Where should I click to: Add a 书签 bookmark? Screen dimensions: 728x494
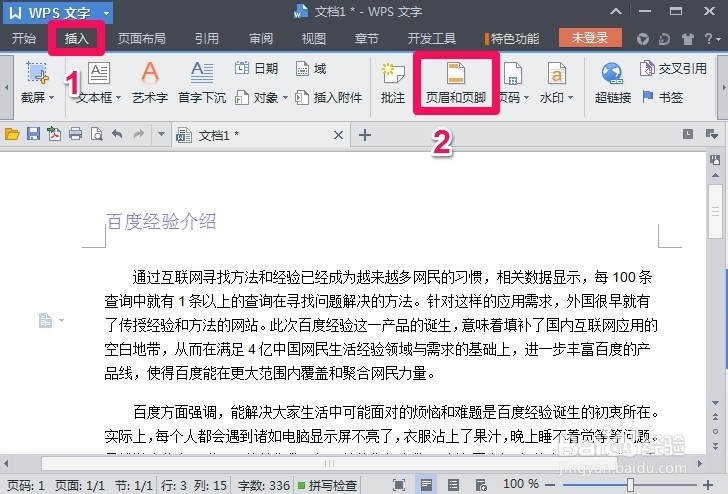(x=663, y=98)
